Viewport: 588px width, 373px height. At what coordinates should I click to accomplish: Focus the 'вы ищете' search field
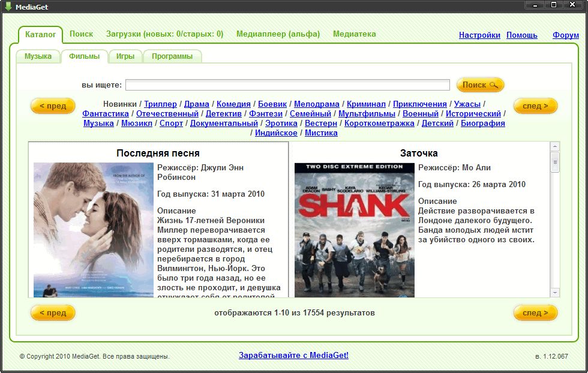287,85
